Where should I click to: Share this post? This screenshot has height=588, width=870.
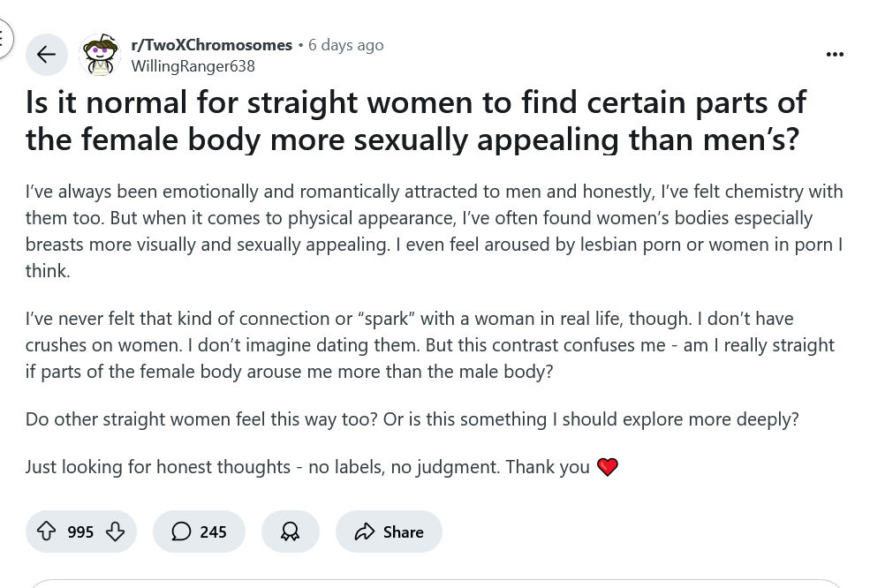point(389,531)
